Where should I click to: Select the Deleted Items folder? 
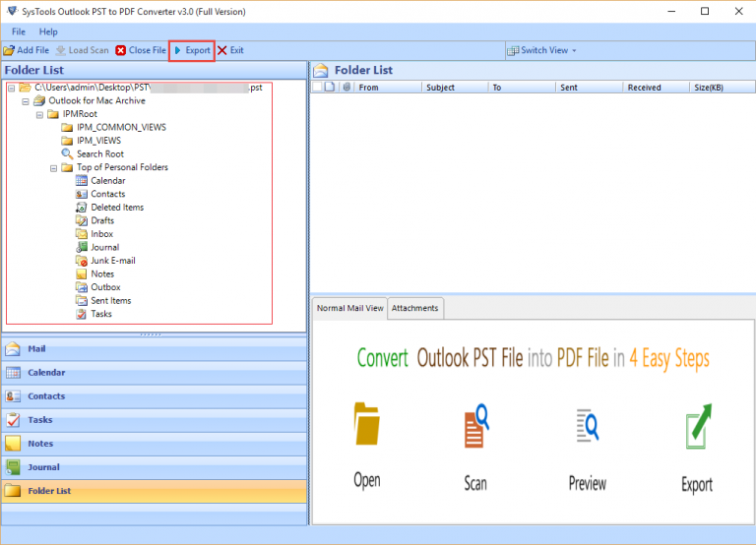tap(116, 208)
